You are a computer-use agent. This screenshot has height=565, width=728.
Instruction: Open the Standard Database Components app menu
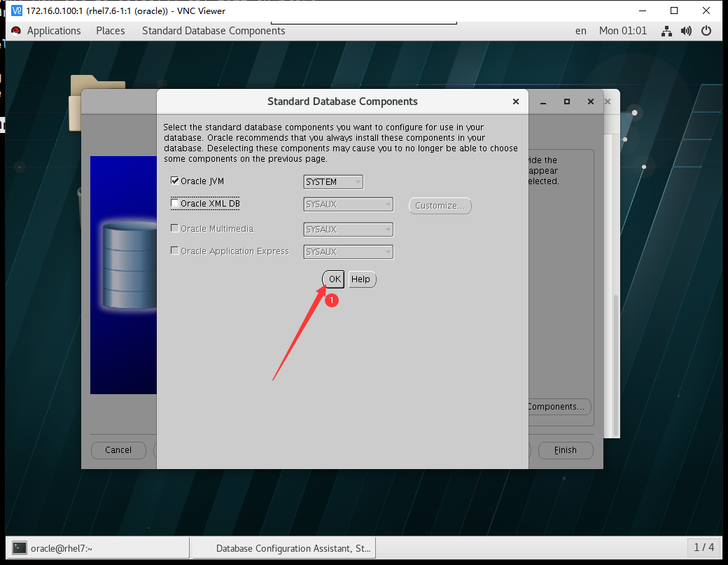[x=213, y=31]
